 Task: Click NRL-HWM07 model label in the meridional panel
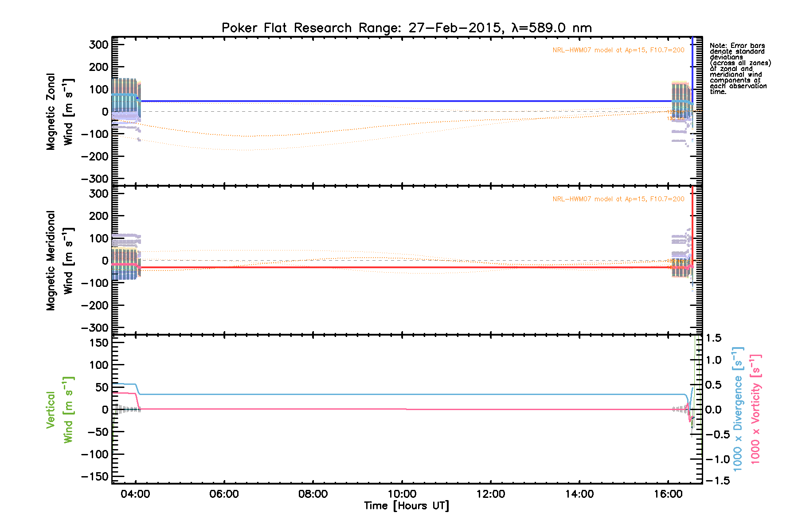618,199
